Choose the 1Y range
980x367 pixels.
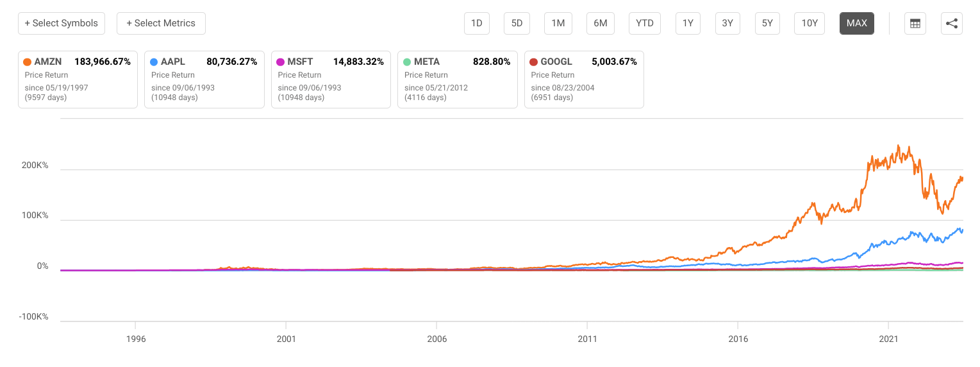tap(688, 23)
